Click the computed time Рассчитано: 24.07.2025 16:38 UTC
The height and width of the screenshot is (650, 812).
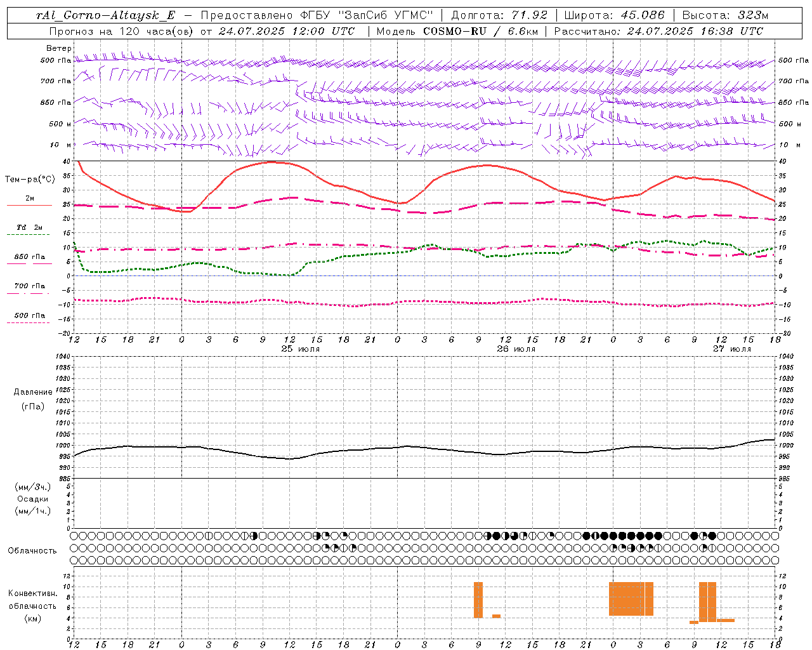click(658, 30)
